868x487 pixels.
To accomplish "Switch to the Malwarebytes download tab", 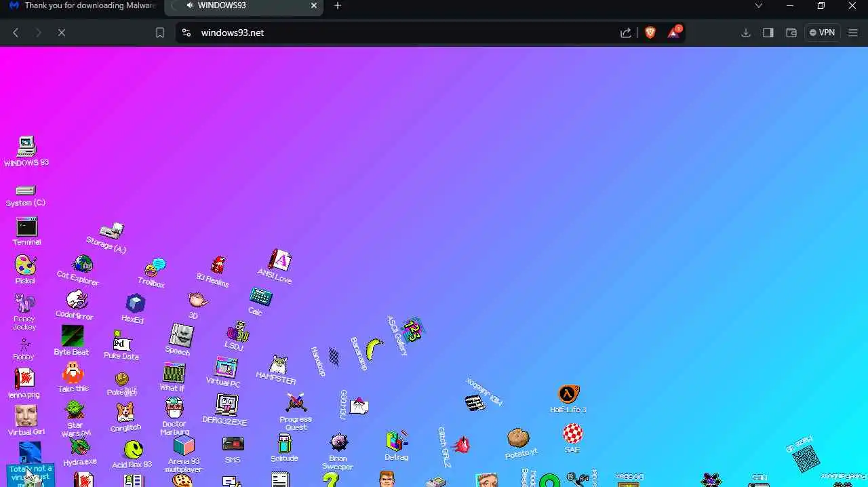I will tap(82, 5).
